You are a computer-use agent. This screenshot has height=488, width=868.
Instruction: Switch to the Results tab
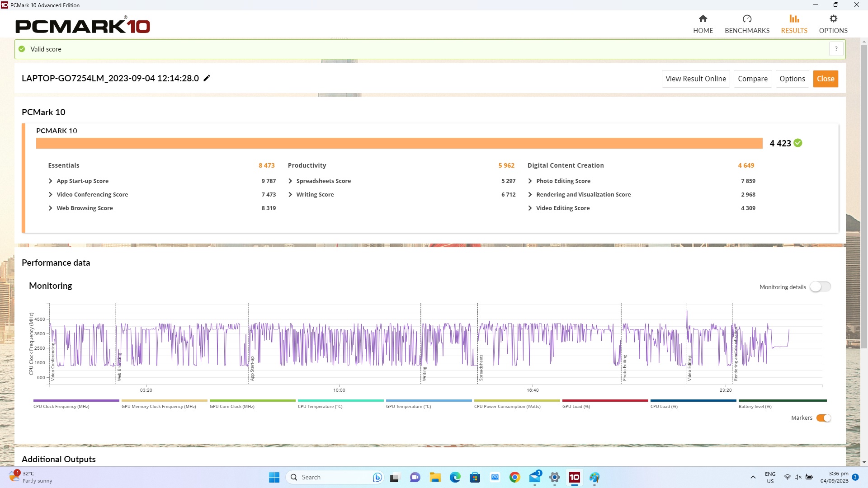click(794, 23)
